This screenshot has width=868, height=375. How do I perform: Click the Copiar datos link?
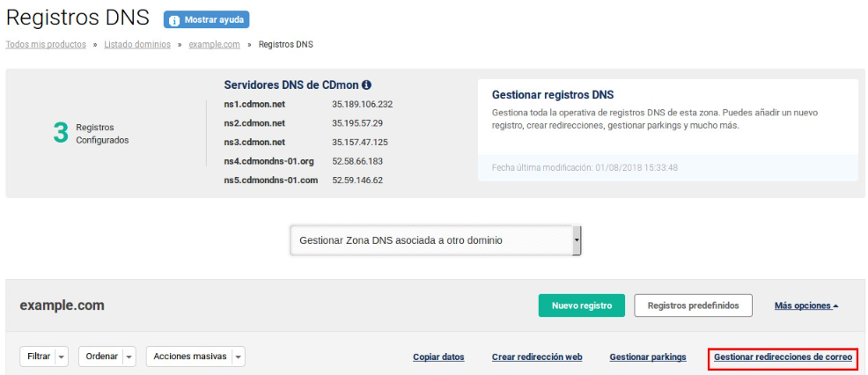(438, 357)
